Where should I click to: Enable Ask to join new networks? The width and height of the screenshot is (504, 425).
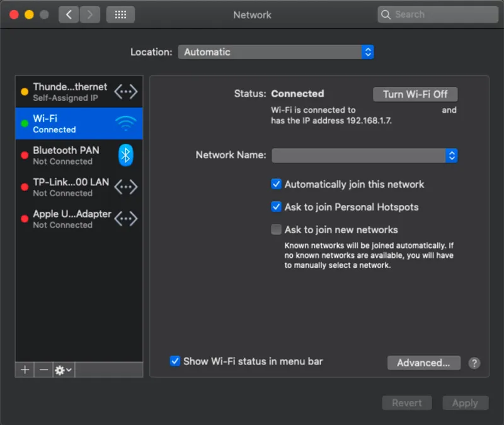coord(276,230)
